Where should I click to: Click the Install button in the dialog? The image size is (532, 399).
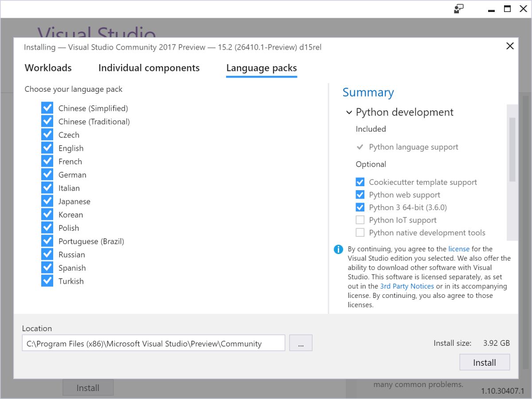(485, 362)
